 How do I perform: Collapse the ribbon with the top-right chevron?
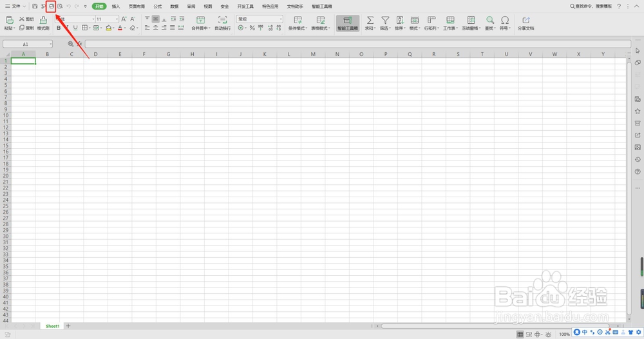(637, 6)
